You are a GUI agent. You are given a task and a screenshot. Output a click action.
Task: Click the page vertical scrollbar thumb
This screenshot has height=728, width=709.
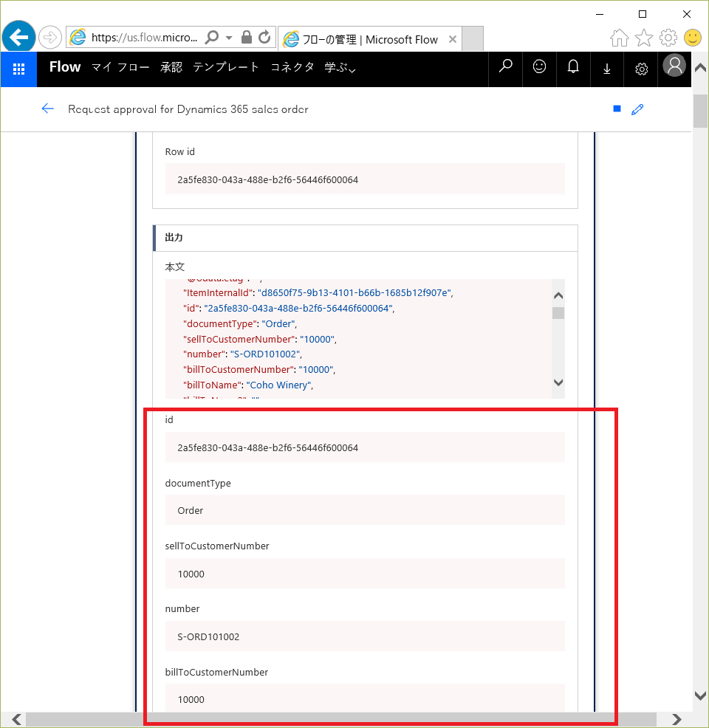(x=700, y=111)
